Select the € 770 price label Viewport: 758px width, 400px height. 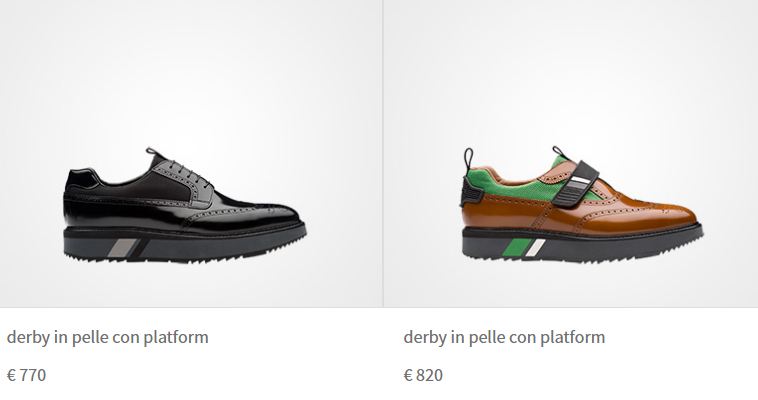click(x=27, y=375)
